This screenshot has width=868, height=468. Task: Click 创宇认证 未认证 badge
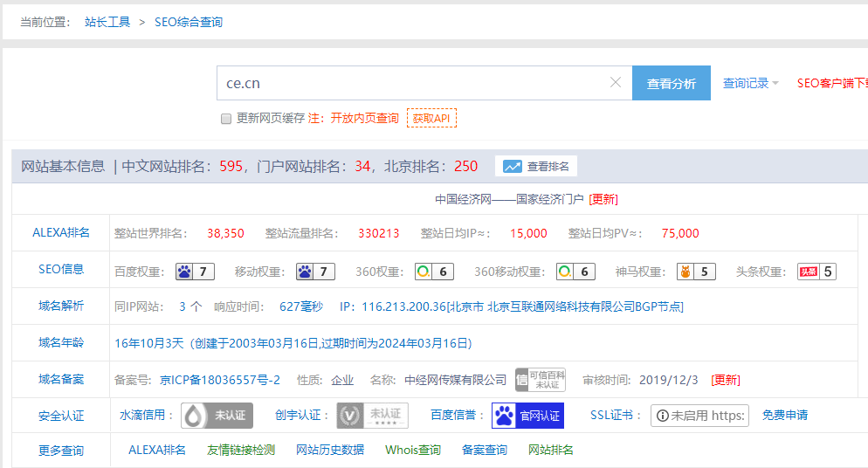pyautogui.click(x=373, y=416)
